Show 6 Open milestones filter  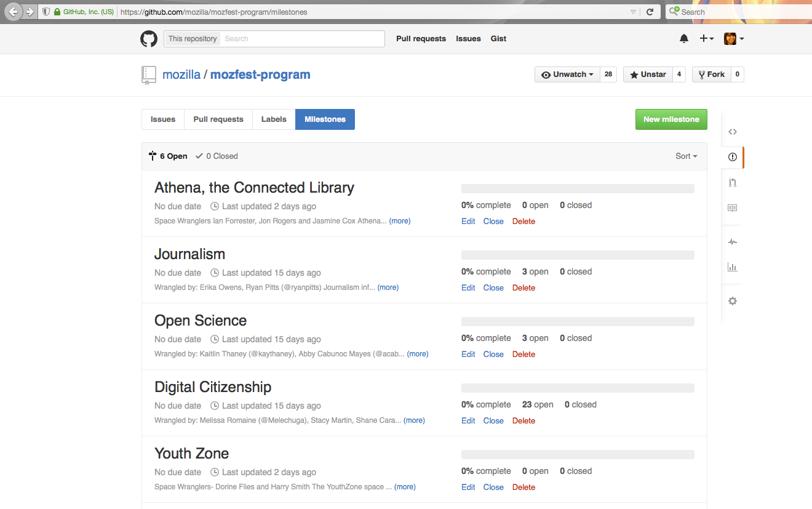(x=168, y=156)
